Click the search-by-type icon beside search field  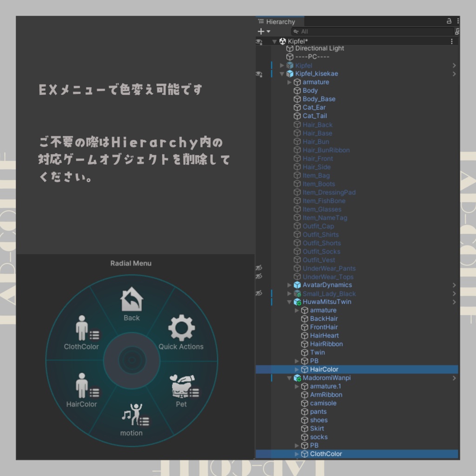(x=457, y=31)
